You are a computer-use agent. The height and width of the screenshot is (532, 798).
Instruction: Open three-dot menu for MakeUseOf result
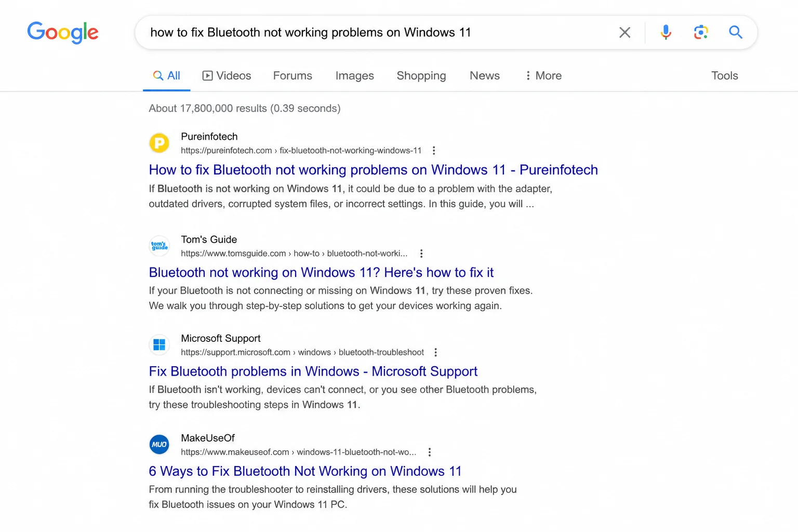(430, 452)
